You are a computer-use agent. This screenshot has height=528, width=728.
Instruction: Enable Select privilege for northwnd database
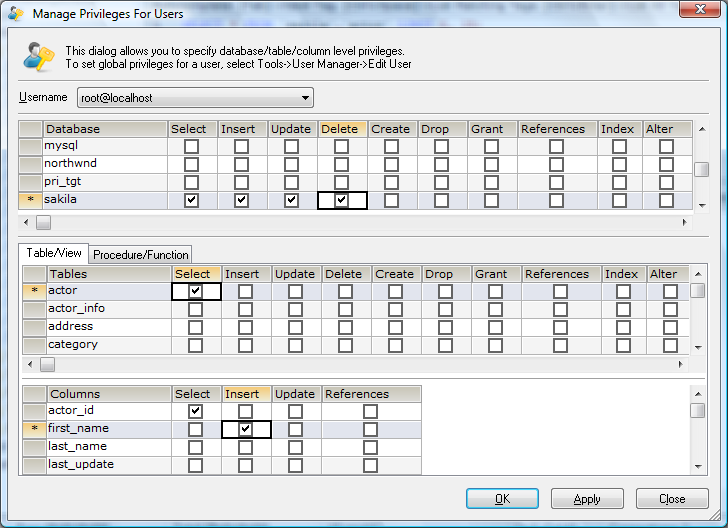coord(192,164)
